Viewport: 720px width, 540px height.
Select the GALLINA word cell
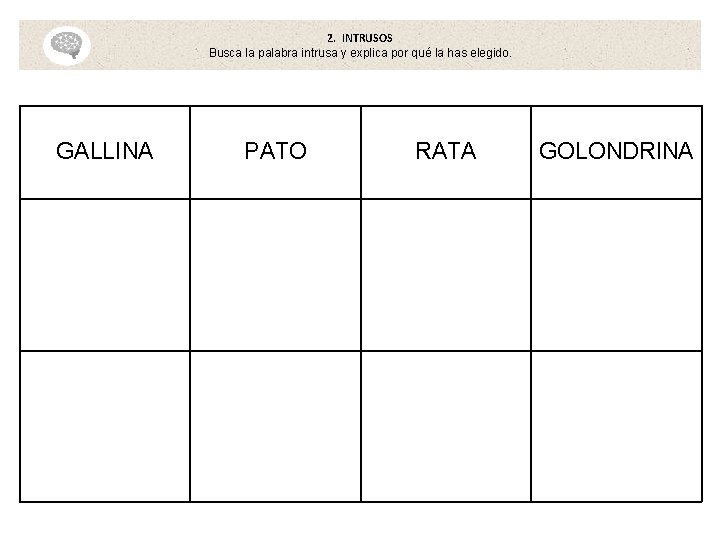tap(105, 151)
